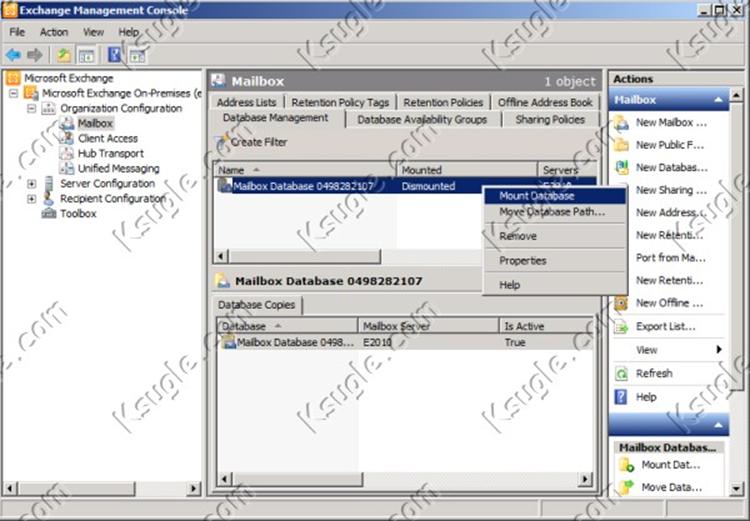Expand the Recipient Configuration node

coord(32,199)
